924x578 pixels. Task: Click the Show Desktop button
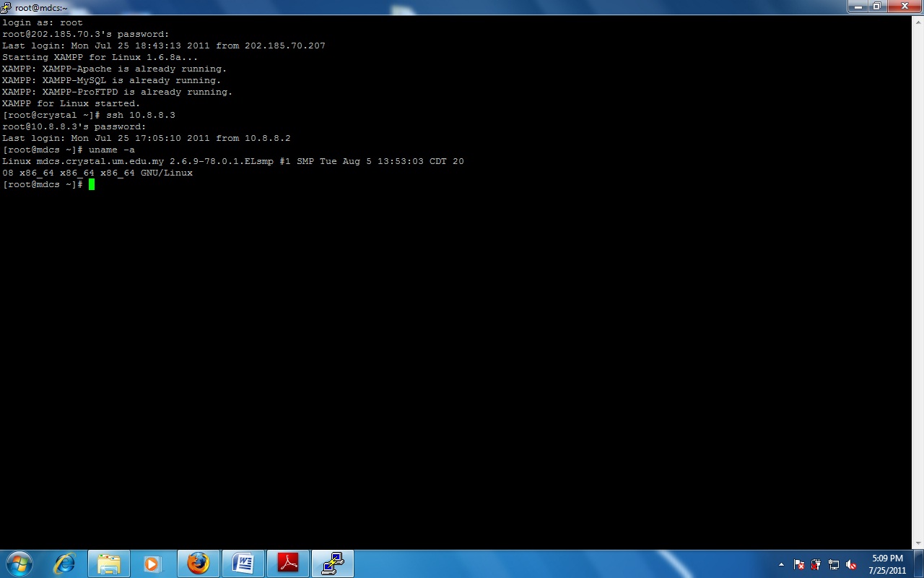tap(919, 564)
